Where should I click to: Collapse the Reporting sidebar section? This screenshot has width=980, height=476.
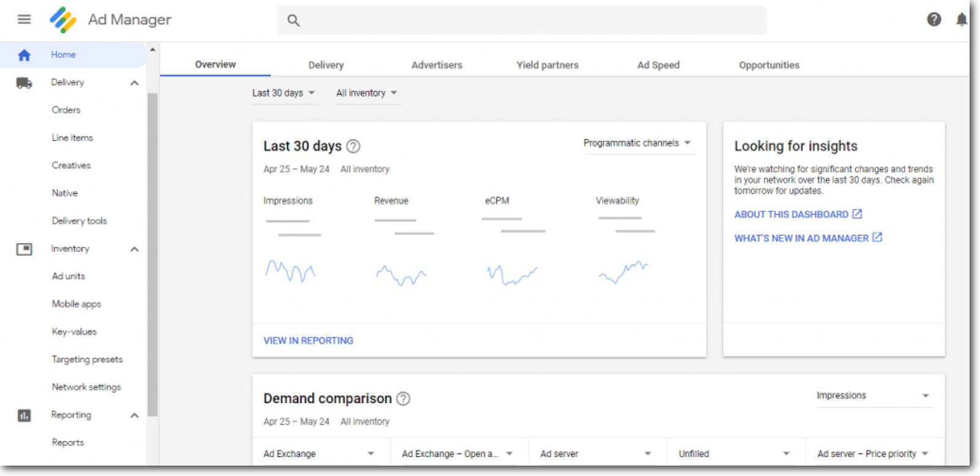[x=135, y=415]
